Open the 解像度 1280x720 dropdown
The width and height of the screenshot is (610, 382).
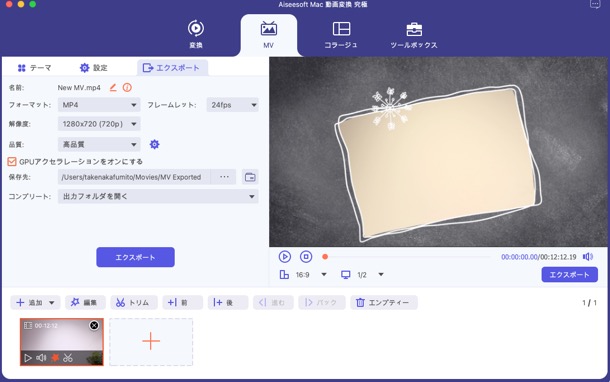[x=99, y=124]
